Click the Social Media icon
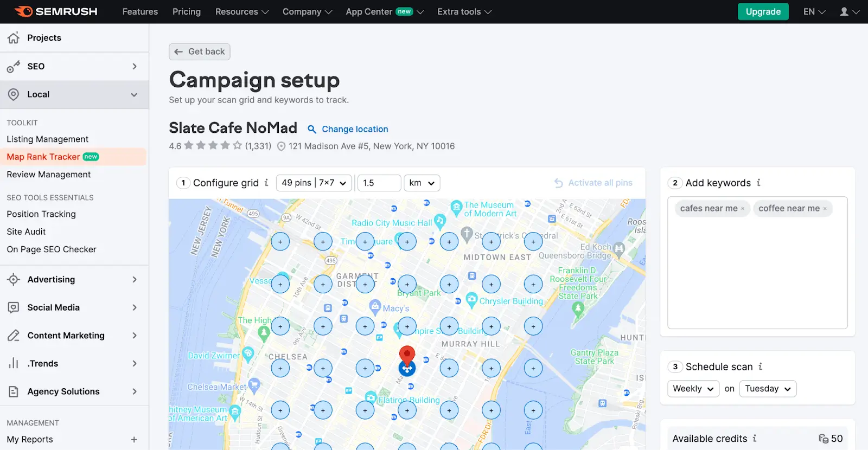The image size is (868, 450). [14, 307]
